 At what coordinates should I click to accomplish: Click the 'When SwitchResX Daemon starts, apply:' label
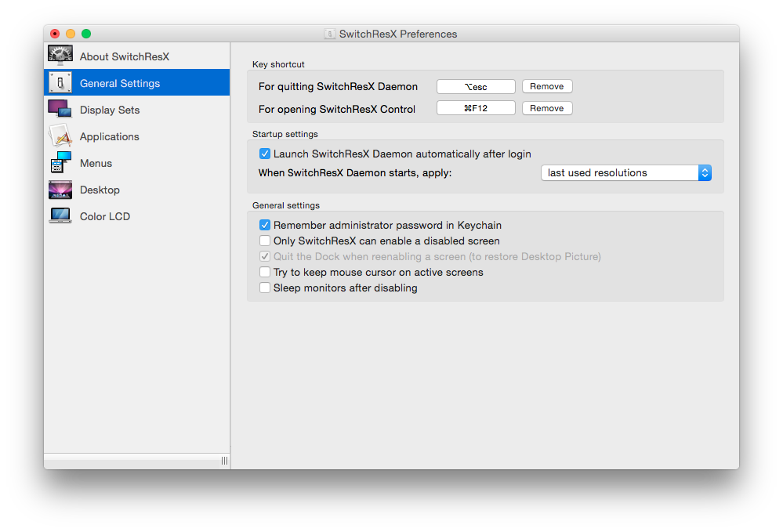(x=355, y=173)
